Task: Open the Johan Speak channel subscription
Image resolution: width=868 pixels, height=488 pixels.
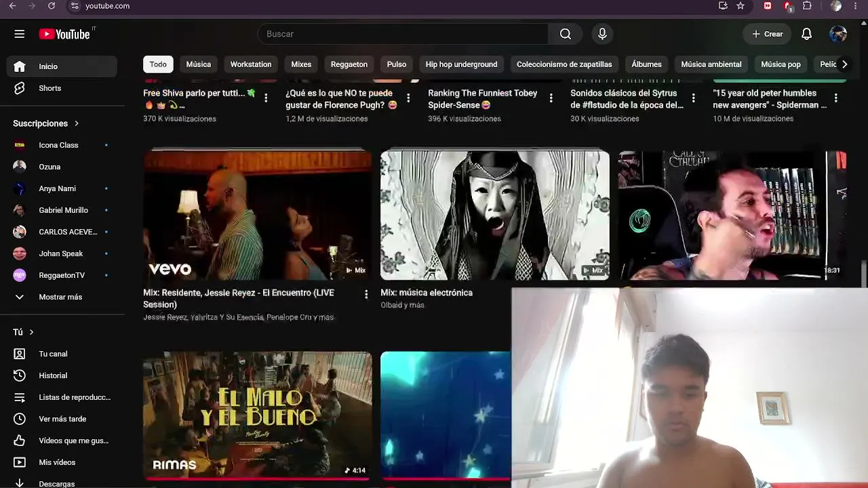Action: click(x=62, y=253)
